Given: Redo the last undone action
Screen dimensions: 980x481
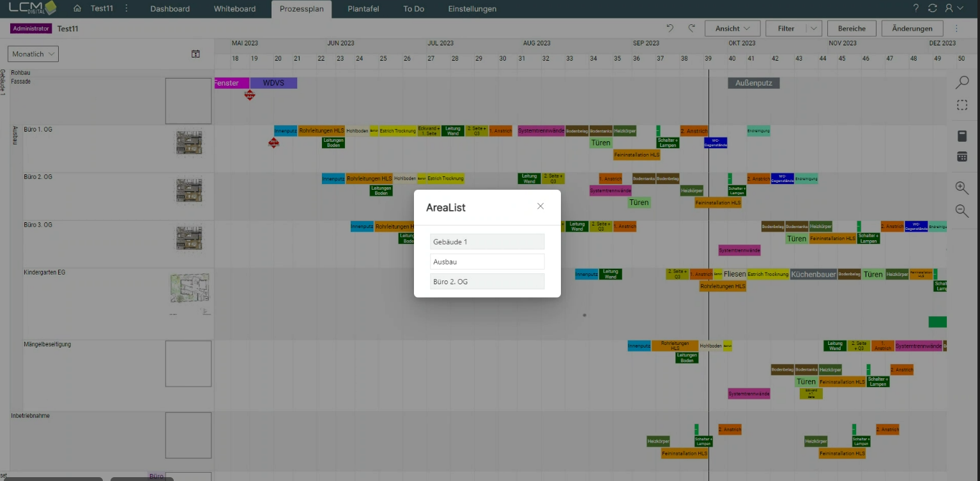Looking at the screenshot, I should point(691,29).
